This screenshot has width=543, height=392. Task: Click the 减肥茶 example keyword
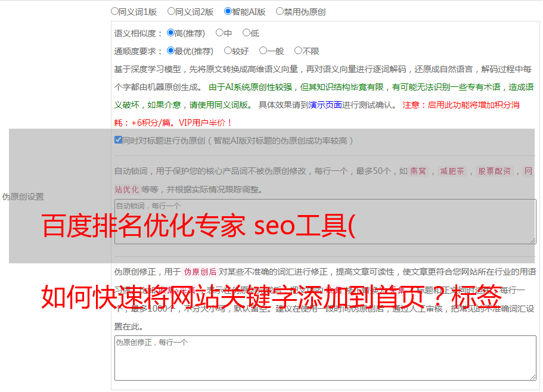[x=452, y=171]
